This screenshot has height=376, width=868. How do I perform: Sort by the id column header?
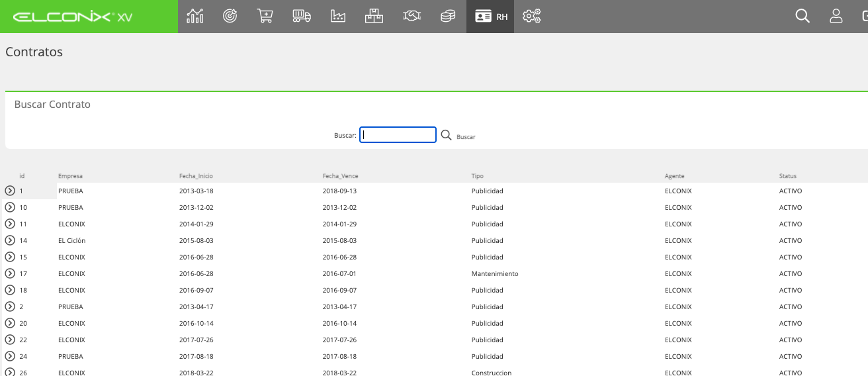click(22, 176)
